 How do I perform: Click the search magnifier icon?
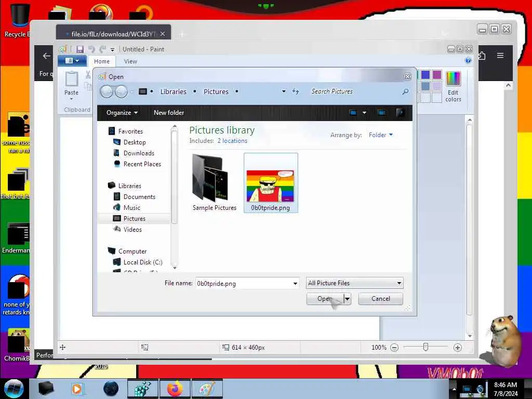coord(405,91)
